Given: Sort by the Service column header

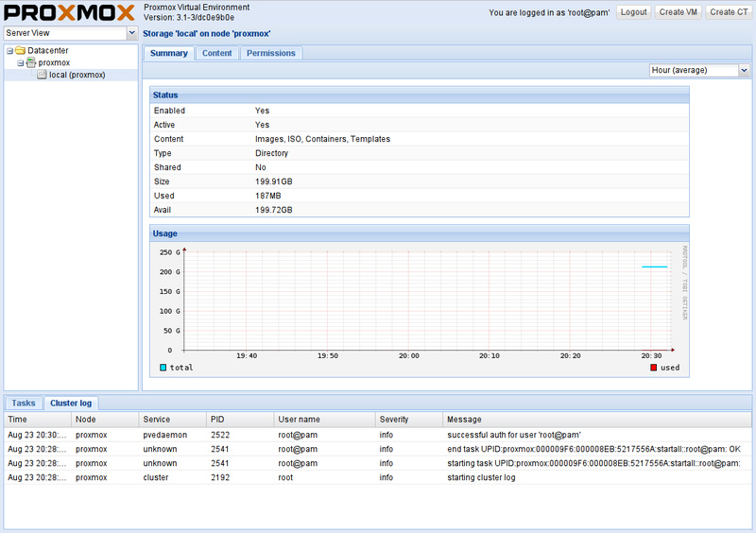Looking at the screenshot, I should point(173,420).
